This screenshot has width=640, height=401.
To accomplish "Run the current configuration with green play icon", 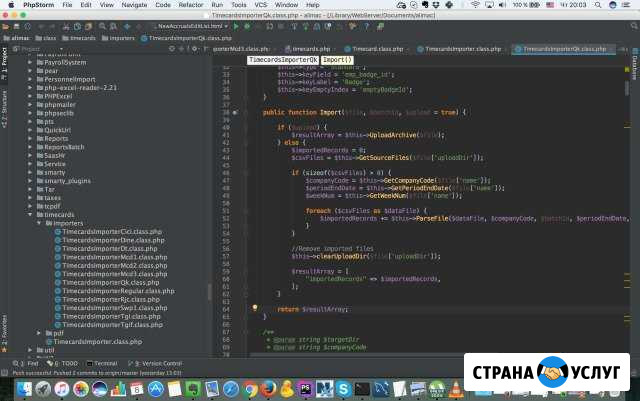I will click(236, 27).
